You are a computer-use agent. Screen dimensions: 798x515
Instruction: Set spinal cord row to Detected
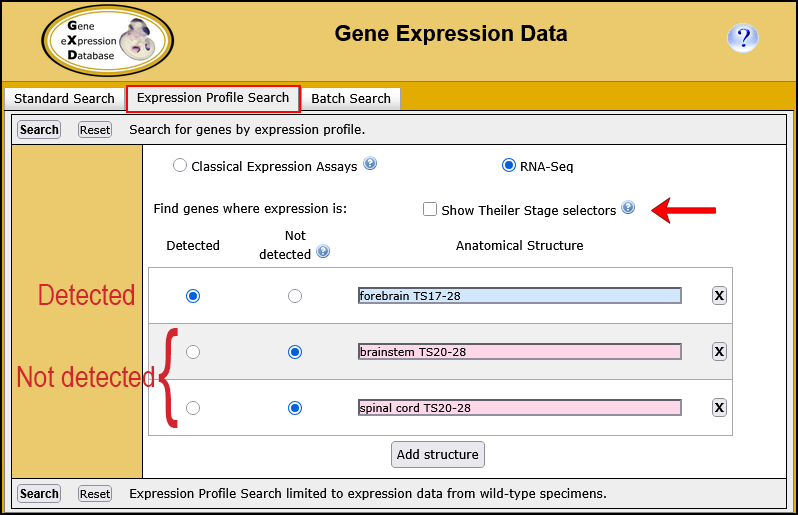coord(193,408)
